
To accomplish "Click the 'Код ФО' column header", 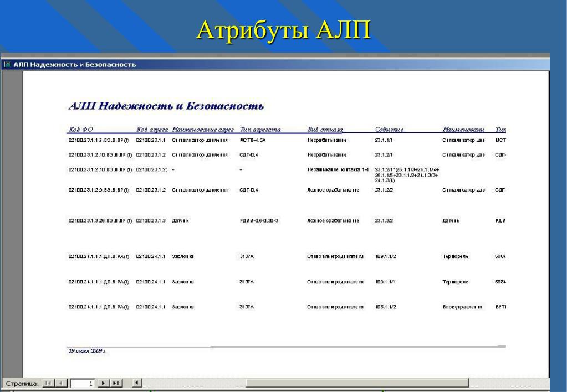I will click(80, 130).
